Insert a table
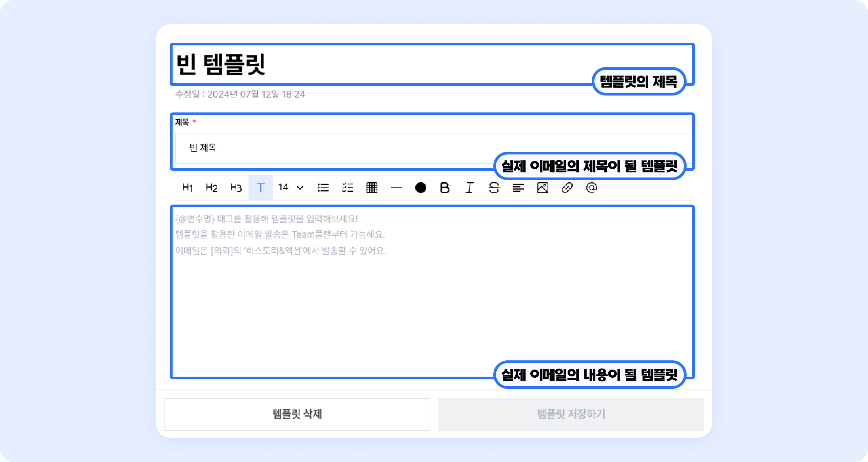This screenshot has height=462, width=868. [372, 188]
